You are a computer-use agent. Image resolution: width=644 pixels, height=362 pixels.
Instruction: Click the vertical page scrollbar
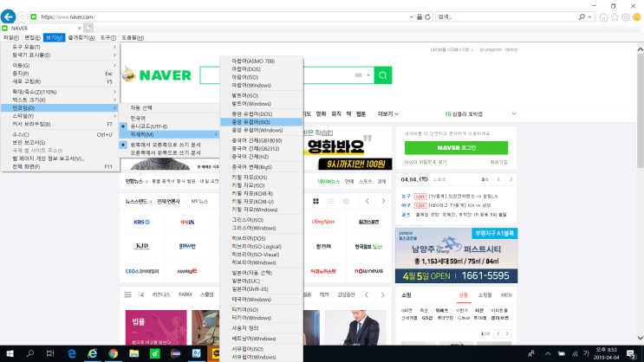pyautogui.click(x=640, y=111)
